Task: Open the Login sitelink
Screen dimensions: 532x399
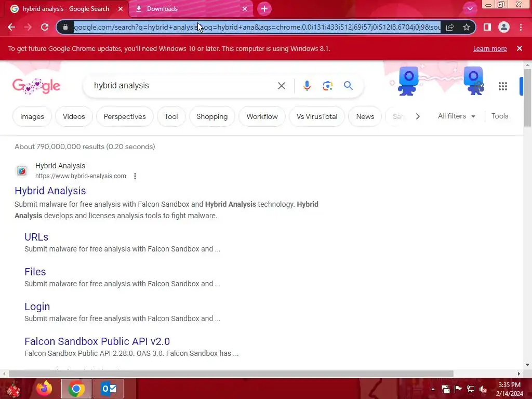Action: tap(37, 307)
